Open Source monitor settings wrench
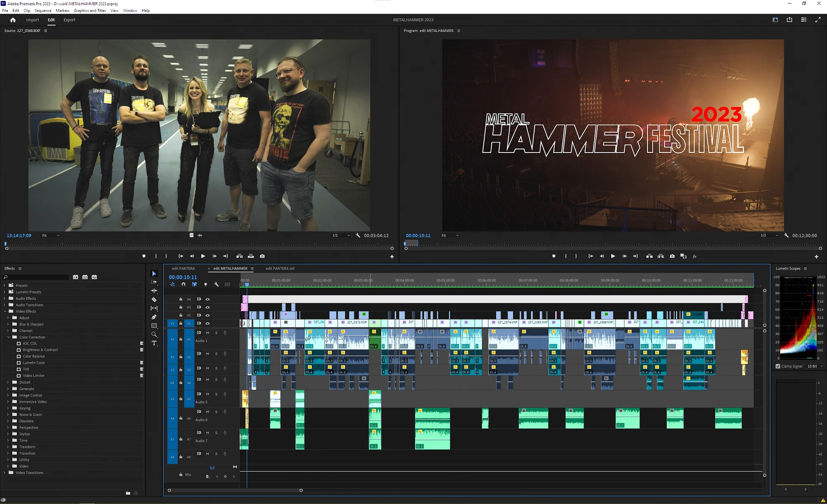Viewport: 827px width, 504px height. [358, 235]
